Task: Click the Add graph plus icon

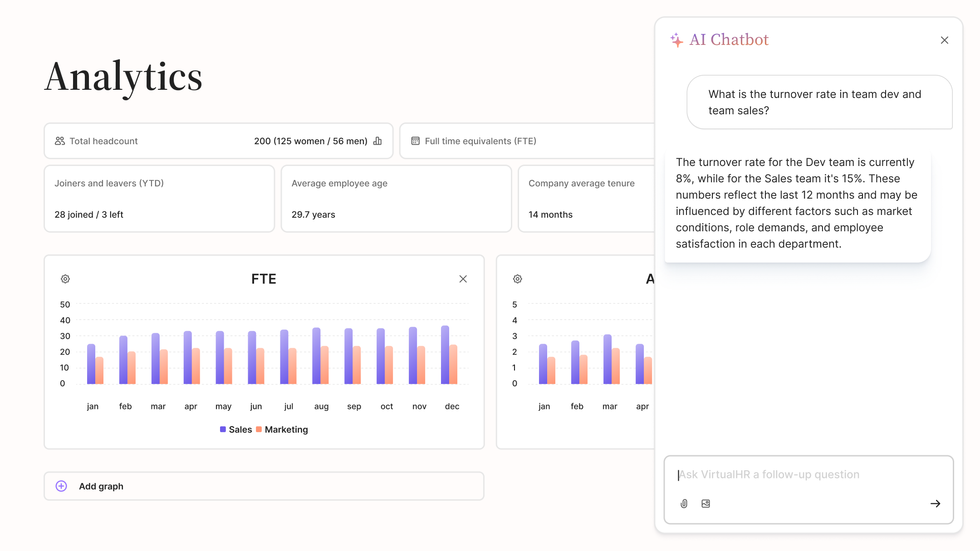Action: (61, 486)
